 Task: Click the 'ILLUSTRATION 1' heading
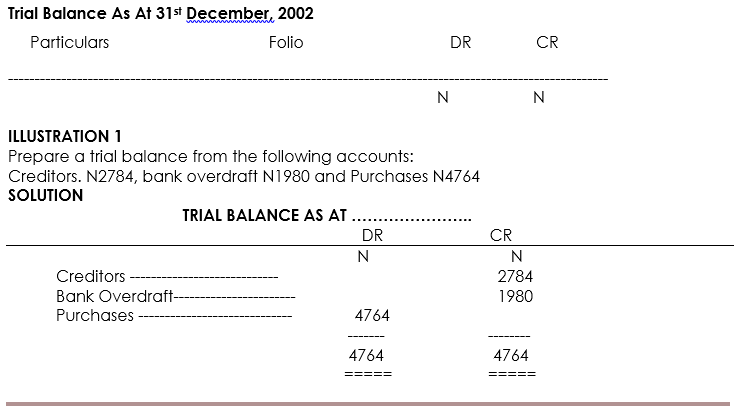(64, 136)
